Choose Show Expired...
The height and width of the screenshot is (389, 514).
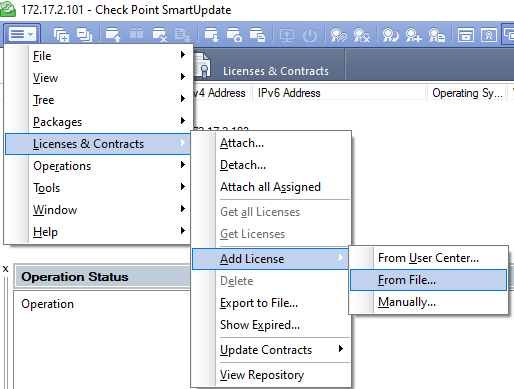(271, 325)
